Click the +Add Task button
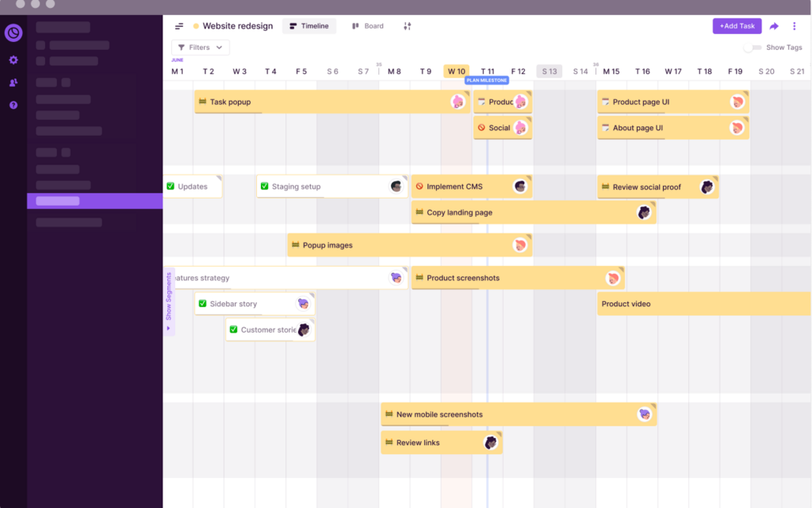812x508 pixels. pos(737,26)
